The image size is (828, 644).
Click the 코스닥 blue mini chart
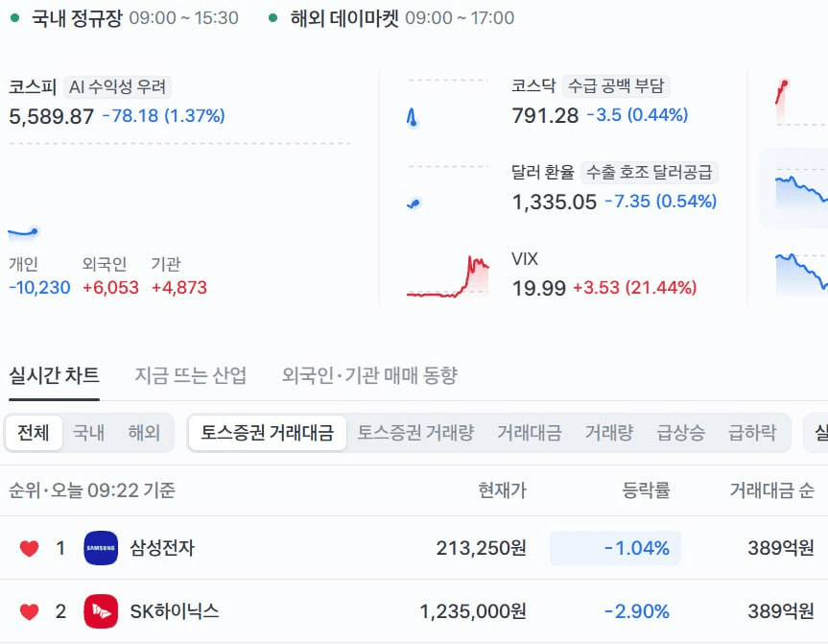pos(413,117)
